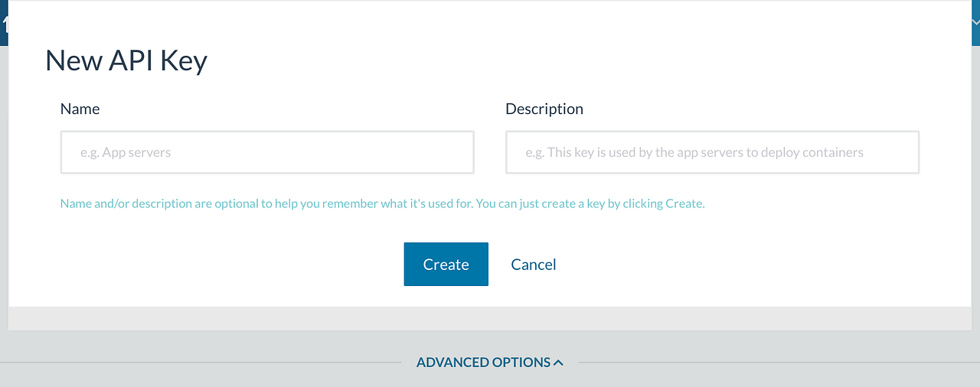The width and height of the screenshot is (980, 387).
Task: Click the chevron beside Advanced Options
Action: 558,362
